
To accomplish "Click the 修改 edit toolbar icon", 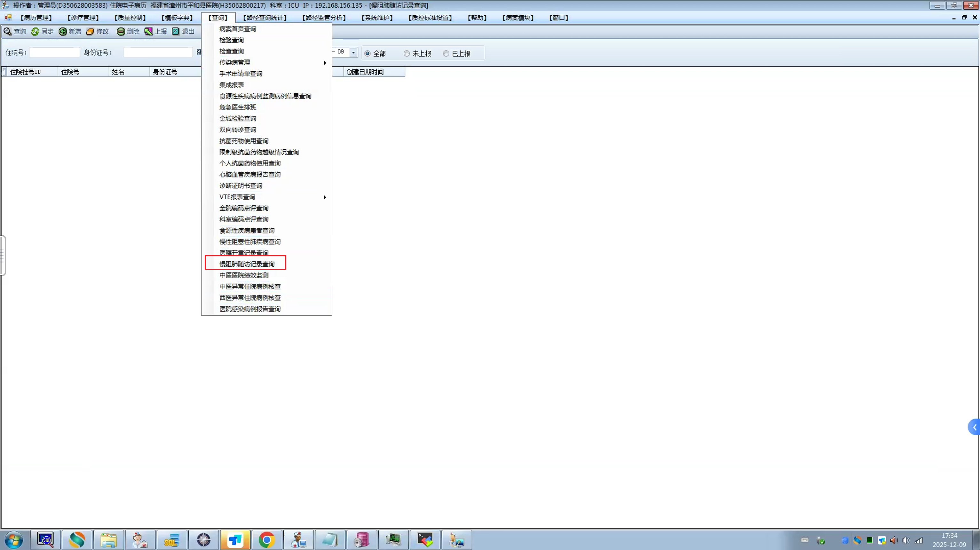I will [90, 32].
